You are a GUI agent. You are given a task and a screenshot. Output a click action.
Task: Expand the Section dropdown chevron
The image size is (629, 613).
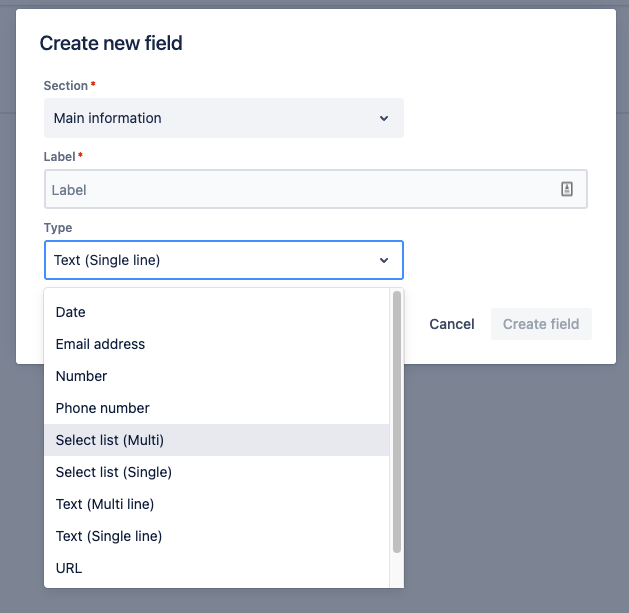384,118
